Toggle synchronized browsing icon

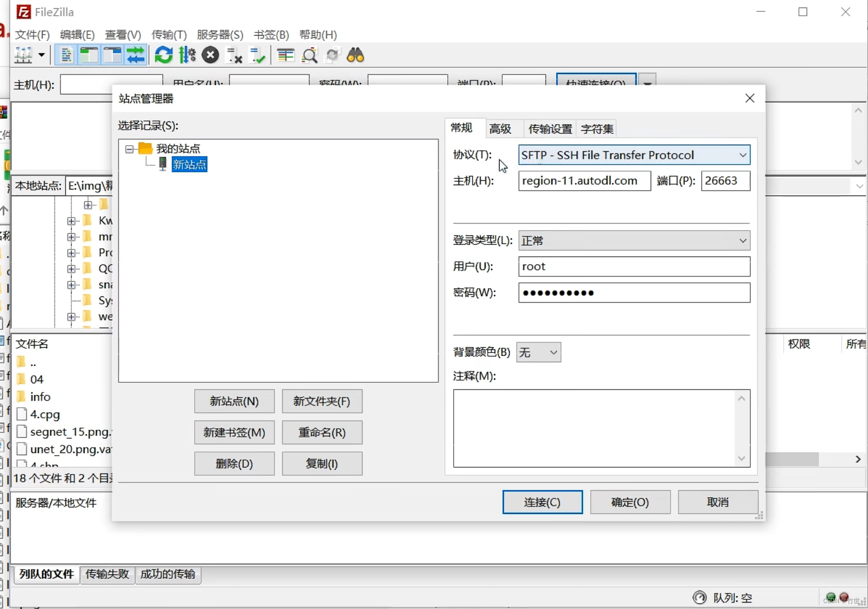332,55
